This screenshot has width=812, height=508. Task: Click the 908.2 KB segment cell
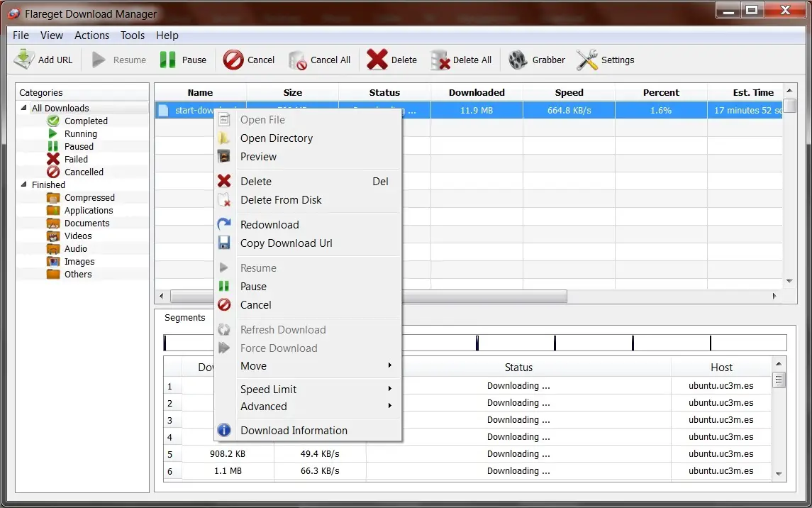tap(228, 454)
